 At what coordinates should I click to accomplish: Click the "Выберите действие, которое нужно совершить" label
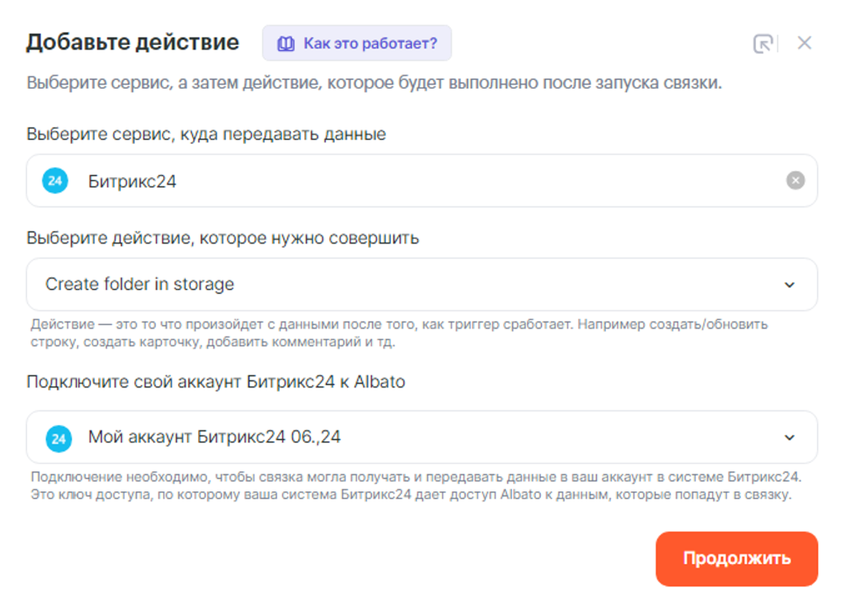[x=223, y=238]
